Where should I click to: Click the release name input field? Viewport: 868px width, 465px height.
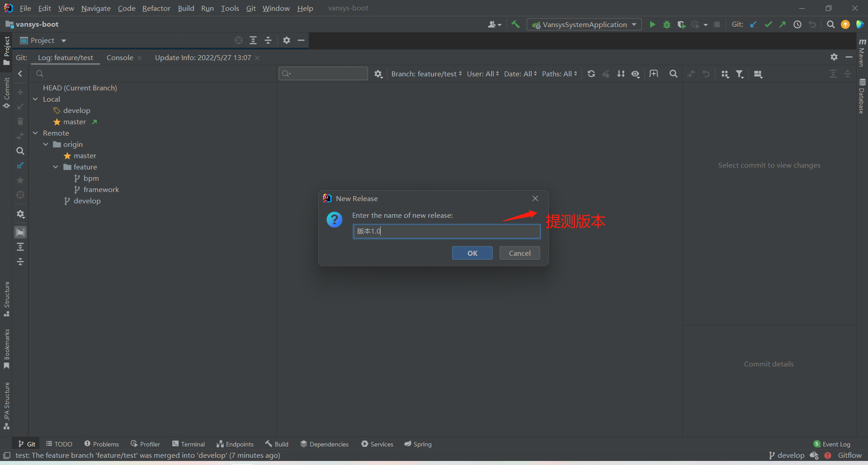point(446,231)
